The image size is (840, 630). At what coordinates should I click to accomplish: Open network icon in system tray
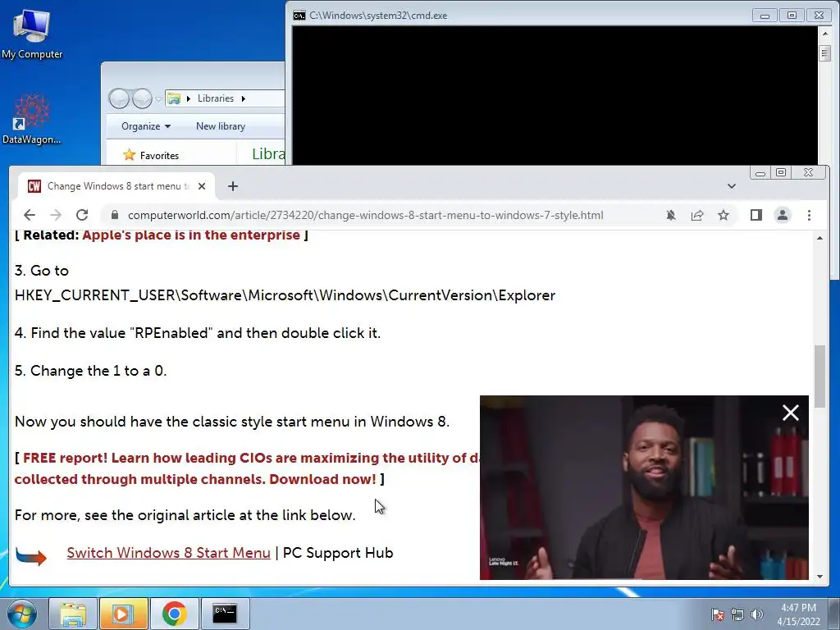click(x=737, y=614)
